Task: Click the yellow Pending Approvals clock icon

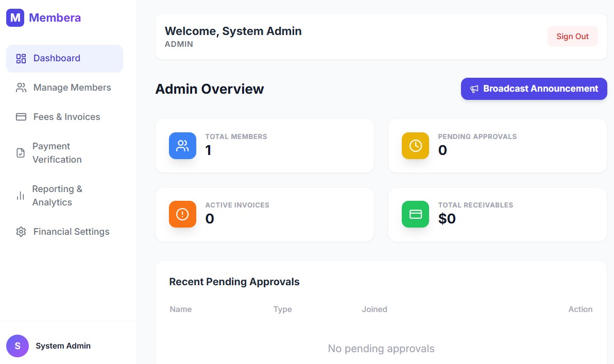Action: point(415,146)
